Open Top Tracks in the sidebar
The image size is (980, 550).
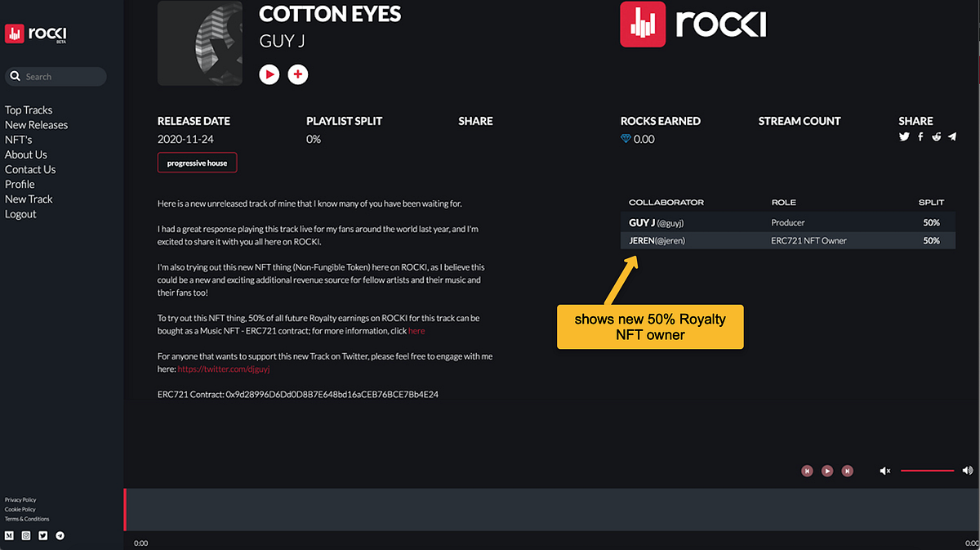point(29,110)
